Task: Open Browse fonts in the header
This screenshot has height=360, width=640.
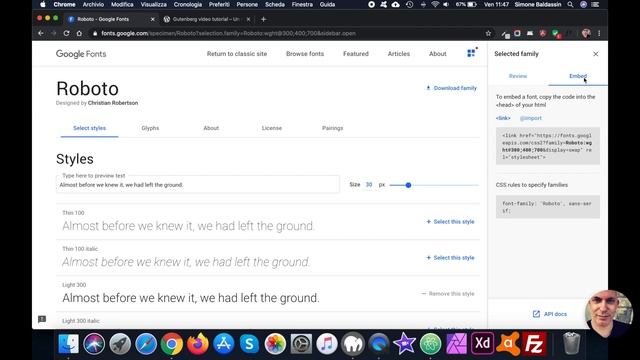Action: click(x=305, y=53)
